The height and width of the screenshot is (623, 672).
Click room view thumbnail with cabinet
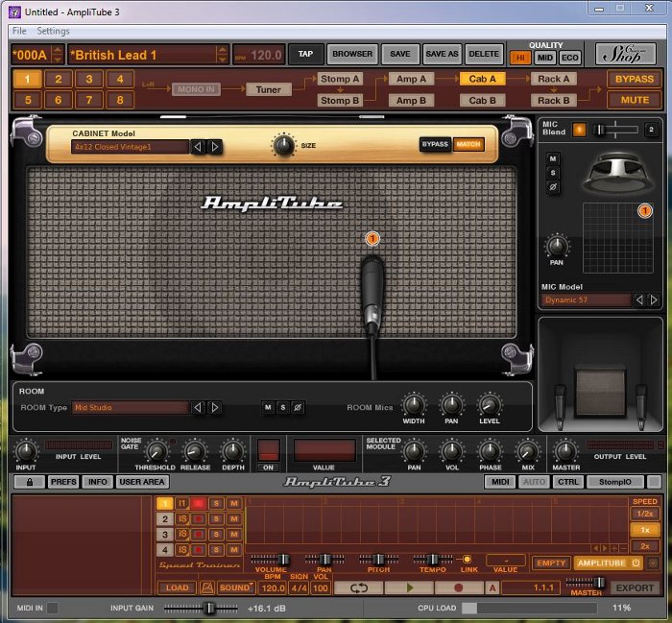point(600,374)
